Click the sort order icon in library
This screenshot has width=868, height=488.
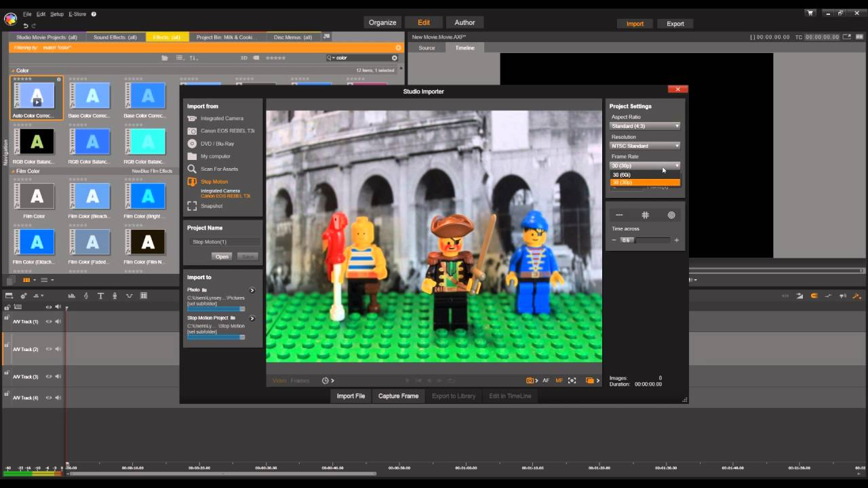[193, 58]
